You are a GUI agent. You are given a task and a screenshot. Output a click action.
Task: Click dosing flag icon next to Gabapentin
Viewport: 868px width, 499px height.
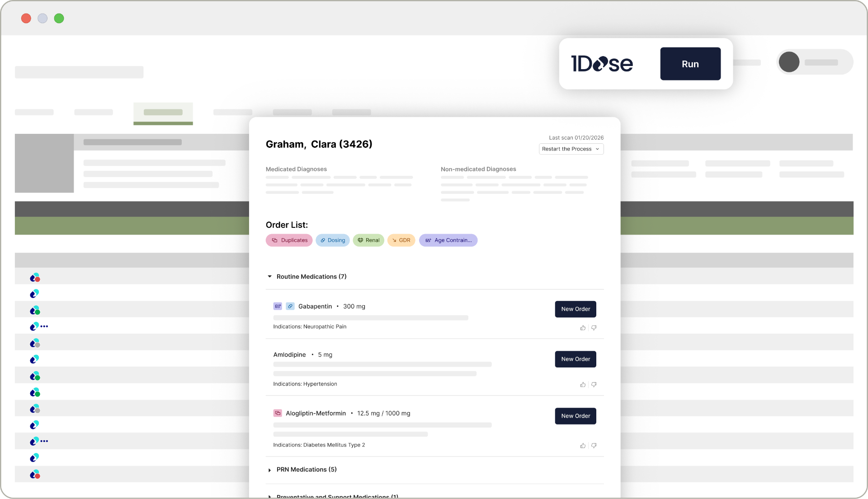(x=290, y=306)
